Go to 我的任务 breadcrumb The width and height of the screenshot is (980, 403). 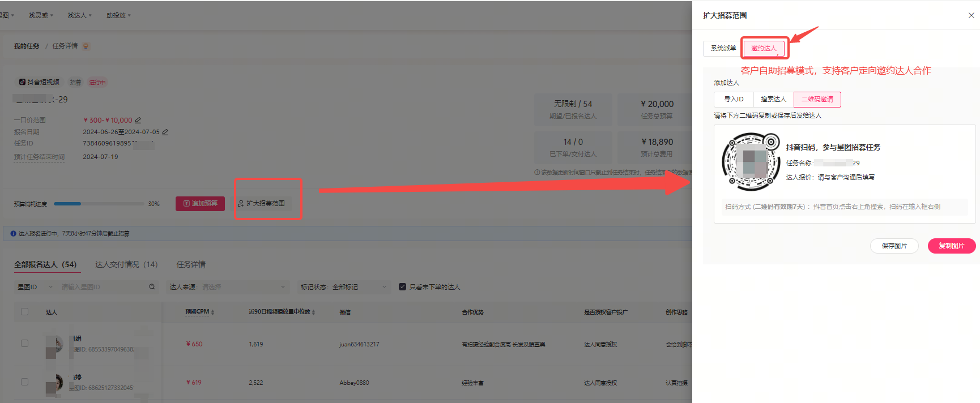27,46
